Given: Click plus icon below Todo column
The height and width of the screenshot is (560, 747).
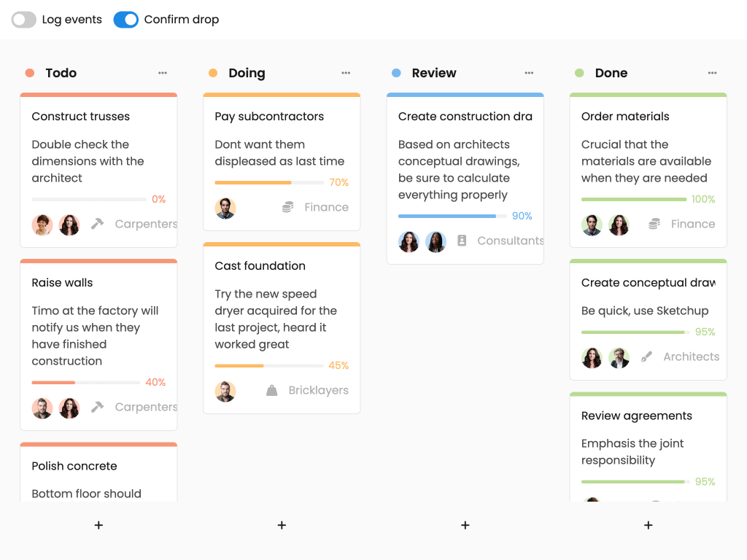Looking at the screenshot, I should coord(98,525).
